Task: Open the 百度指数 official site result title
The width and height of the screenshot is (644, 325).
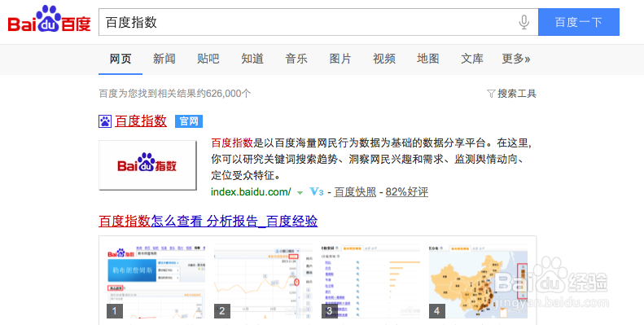Action: click(141, 121)
